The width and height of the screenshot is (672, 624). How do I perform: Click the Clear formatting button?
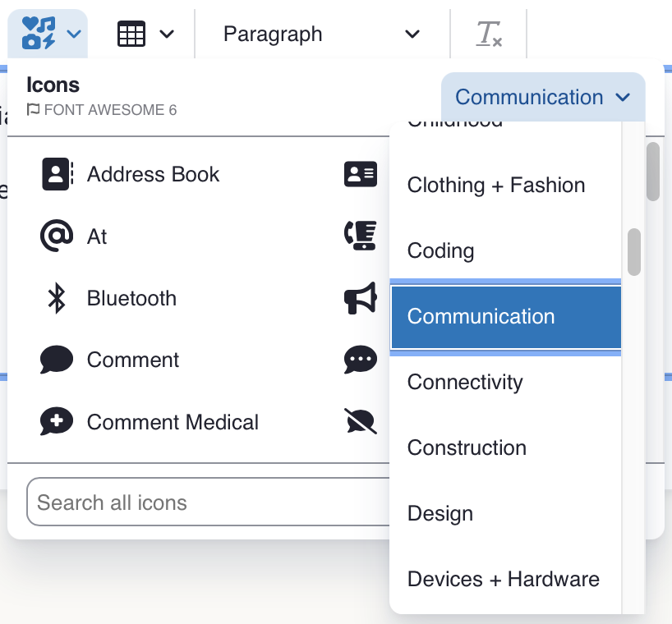point(490,34)
